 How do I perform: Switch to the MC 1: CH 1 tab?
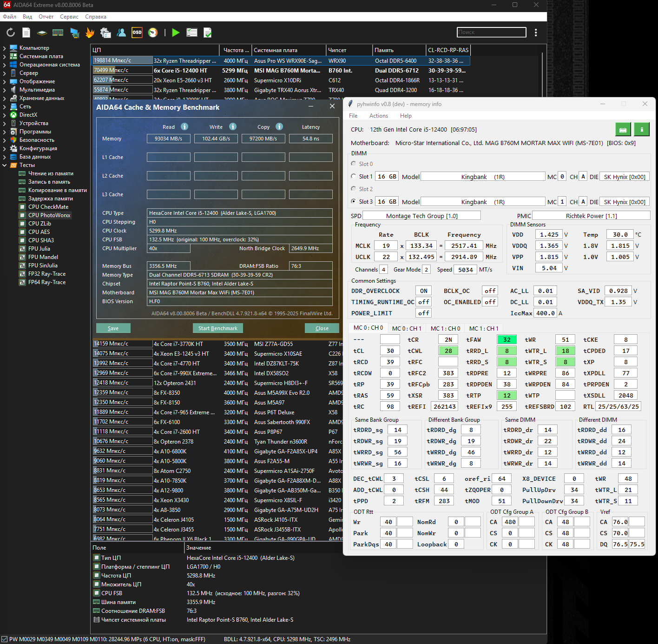(484, 328)
